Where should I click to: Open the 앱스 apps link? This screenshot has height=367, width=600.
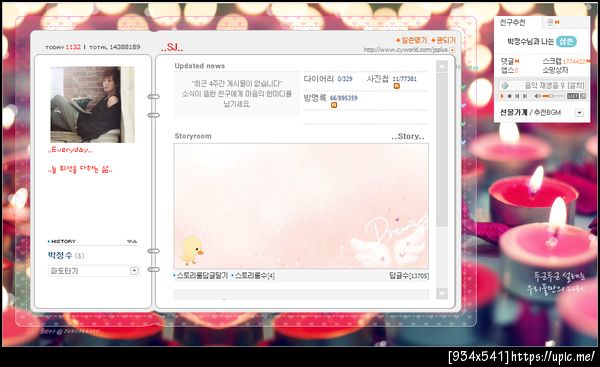pos(507,70)
